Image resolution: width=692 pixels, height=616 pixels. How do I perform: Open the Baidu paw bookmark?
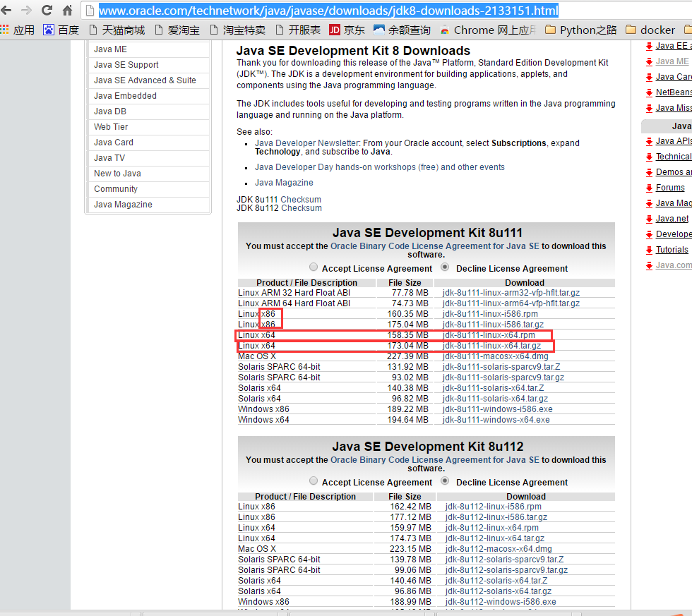pyautogui.click(x=61, y=30)
